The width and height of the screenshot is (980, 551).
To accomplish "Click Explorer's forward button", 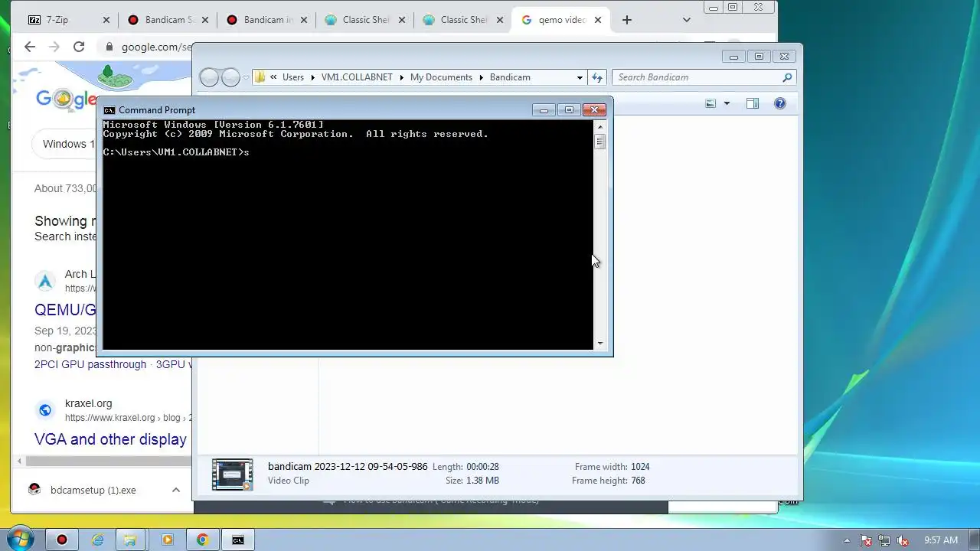I will (x=230, y=77).
